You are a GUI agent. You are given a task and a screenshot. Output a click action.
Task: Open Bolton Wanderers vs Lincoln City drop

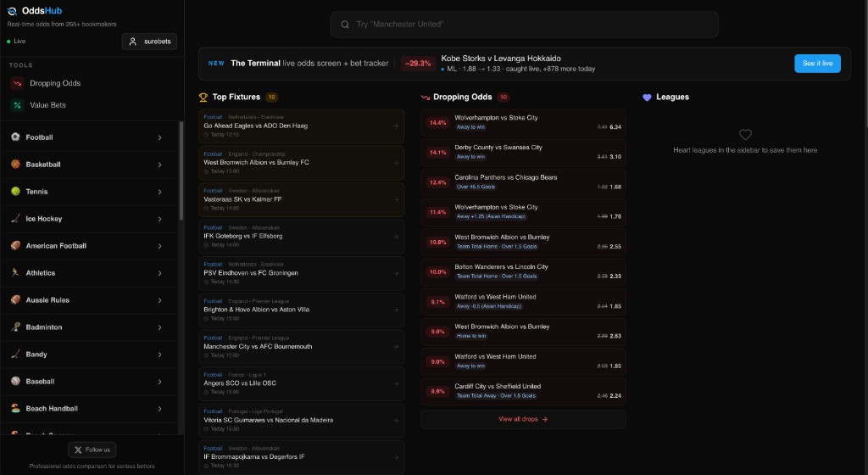[523, 271]
